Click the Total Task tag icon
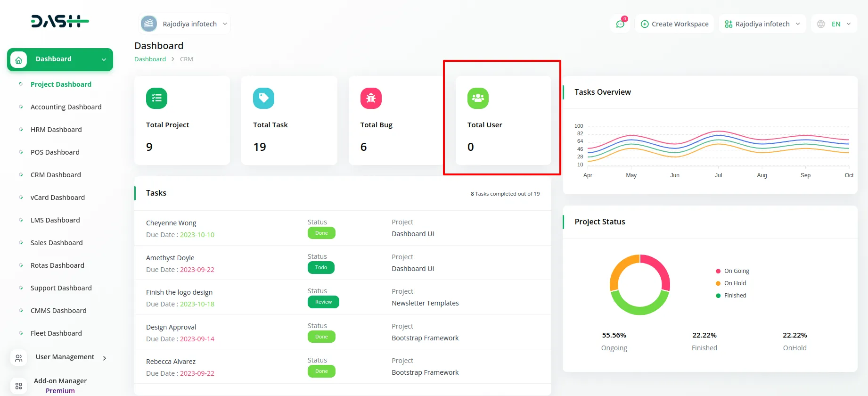The width and height of the screenshot is (868, 396). coord(263,98)
